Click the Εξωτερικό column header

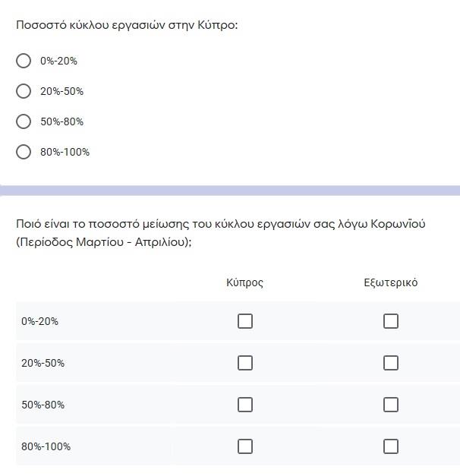pos(391,282)
